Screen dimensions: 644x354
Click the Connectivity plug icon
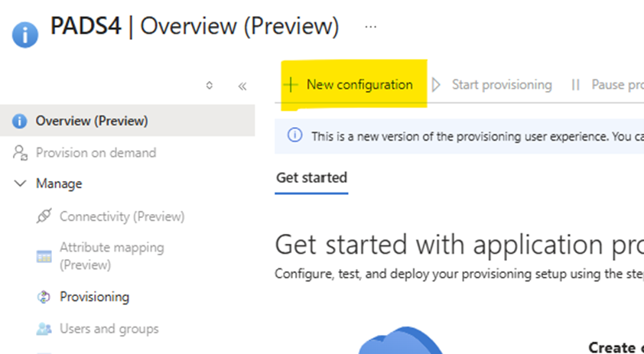[44, 216]
